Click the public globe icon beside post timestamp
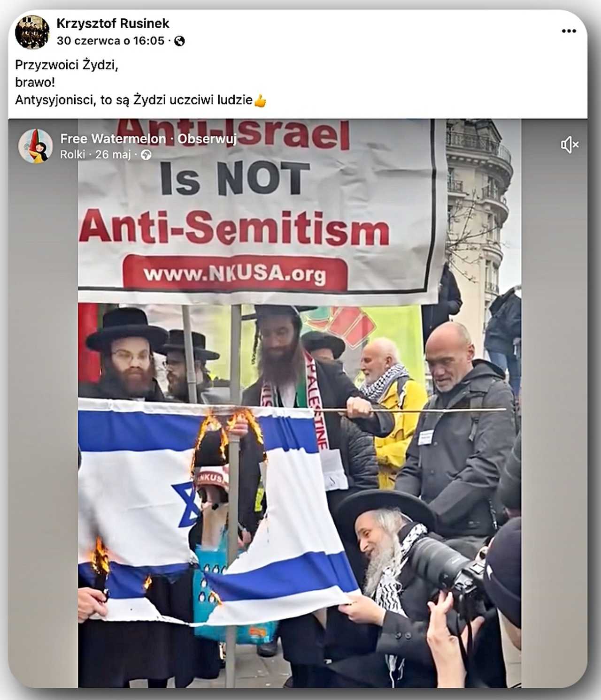 pos(179,41)
